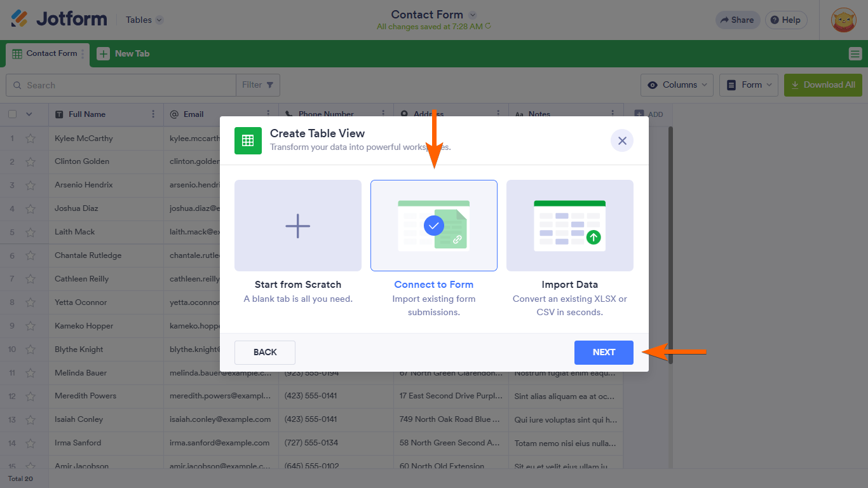
Task: Expand the Contact Form title dropdown
Action: [x=472, y=15]
